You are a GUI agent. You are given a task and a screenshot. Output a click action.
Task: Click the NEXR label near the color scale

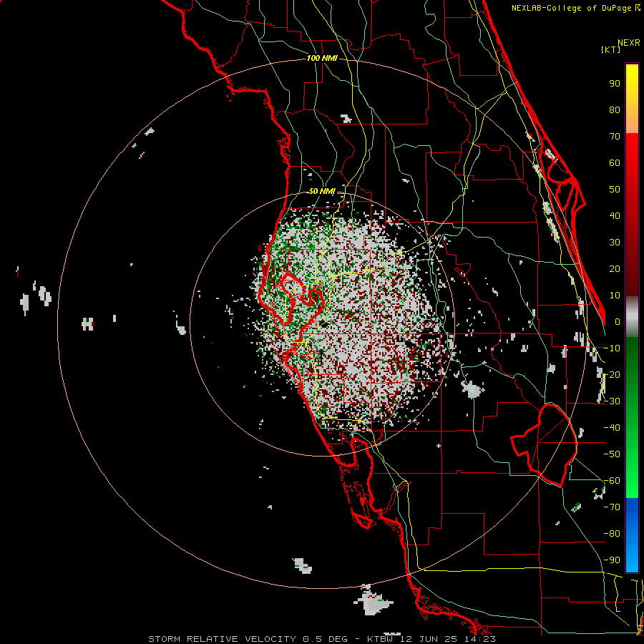(x=629, y=43)
